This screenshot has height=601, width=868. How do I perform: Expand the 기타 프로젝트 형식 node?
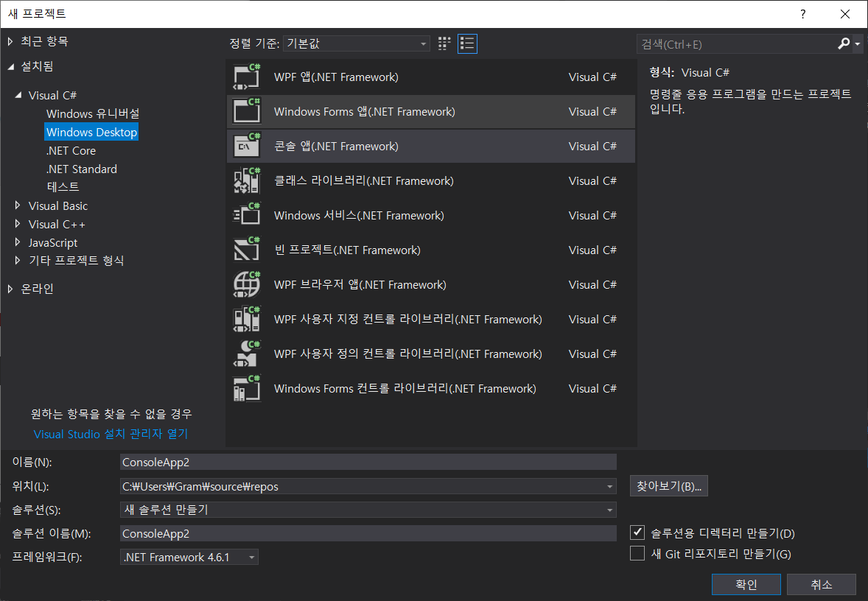click(x=18, y=260)
